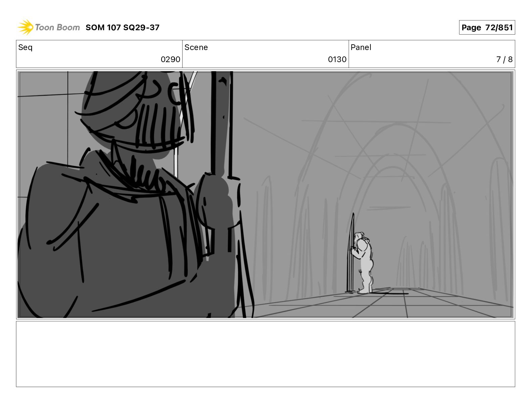The image size is (532, 411).
Task: Click the storyboard panel drawing thumbnail
Action: coord(265,194)
